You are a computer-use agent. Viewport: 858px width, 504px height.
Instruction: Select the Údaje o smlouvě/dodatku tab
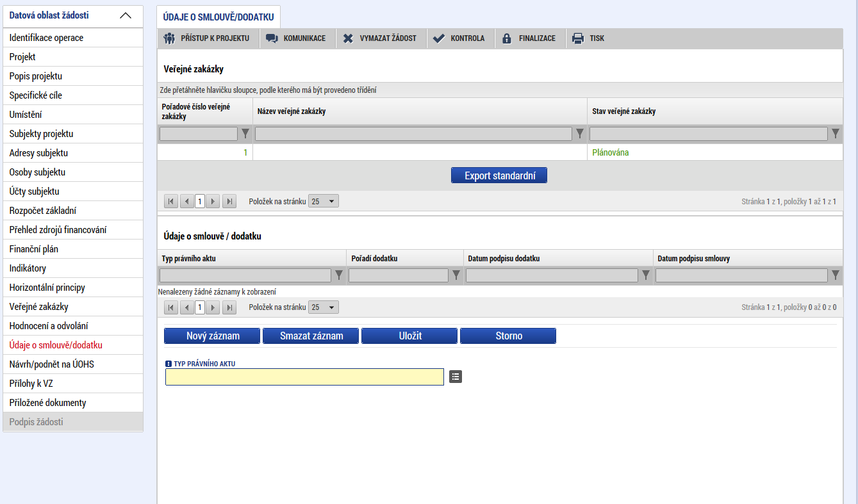(x=219, y=17)
